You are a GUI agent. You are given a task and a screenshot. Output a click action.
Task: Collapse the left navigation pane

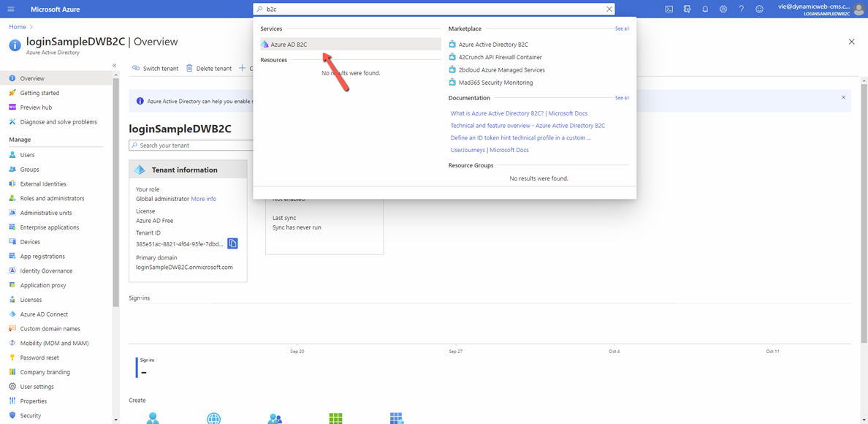(114, 66)
